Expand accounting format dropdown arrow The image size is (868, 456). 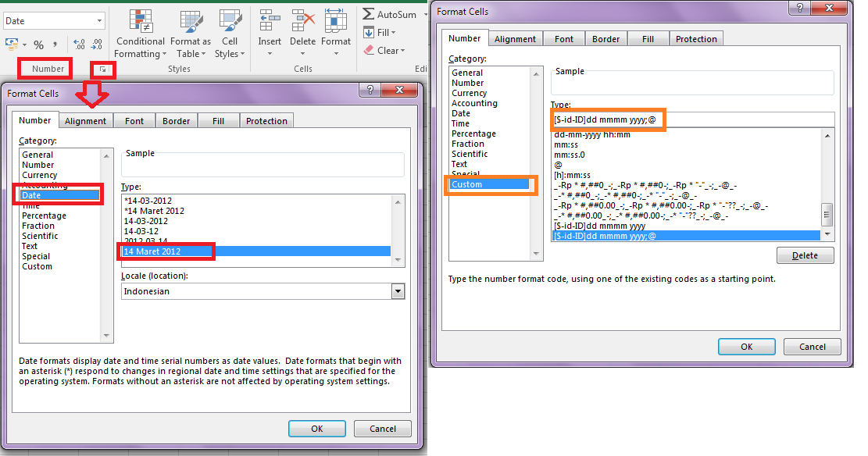pos(24,45)
